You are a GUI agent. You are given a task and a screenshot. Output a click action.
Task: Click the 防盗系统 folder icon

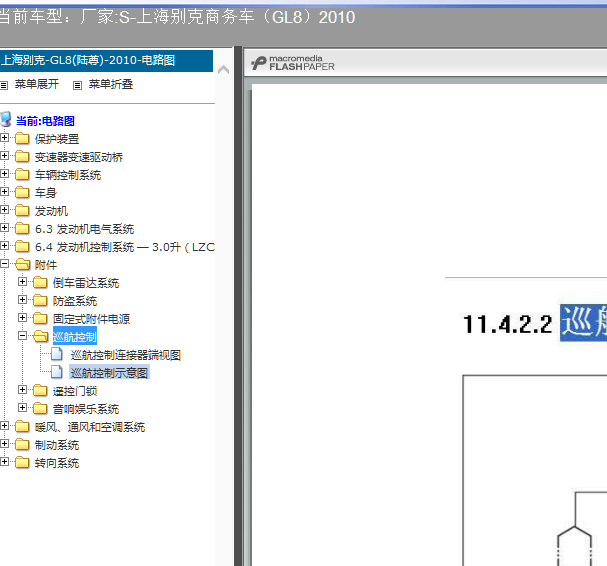(x=40, y=300)
